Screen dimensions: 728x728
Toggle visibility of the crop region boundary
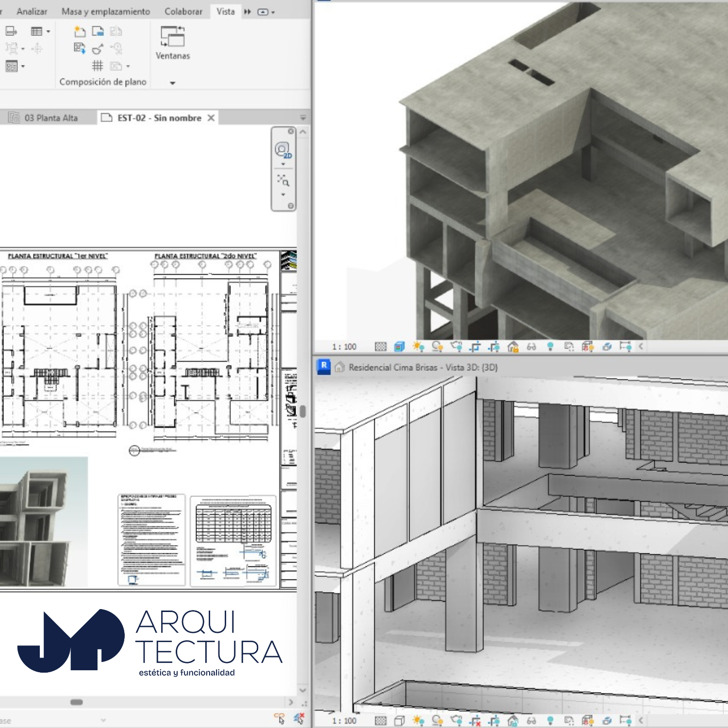click(494, 347)
